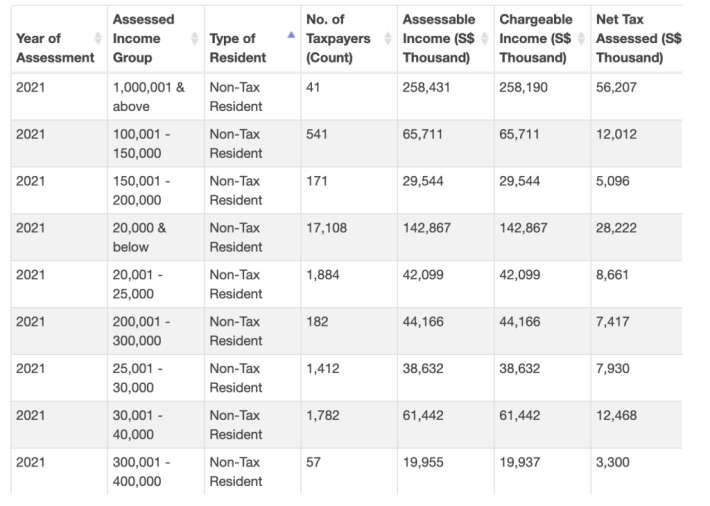Toggle sort arrows for No. of Taxpayers
The width and height of the screenshot is (710, 506).
coord(388,38)
